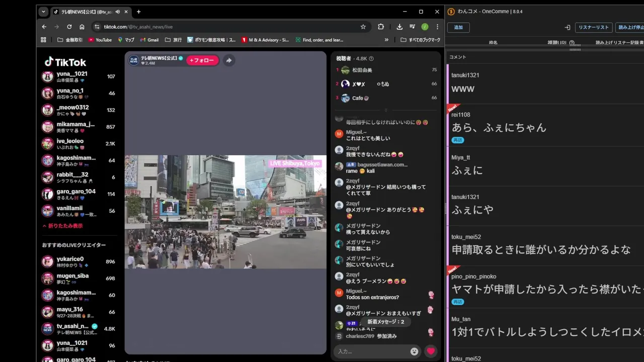The height and width of the screenshot is (362, 644).
Task: Click 読み上げ停止 in OneComme
Action: (630, 27)
